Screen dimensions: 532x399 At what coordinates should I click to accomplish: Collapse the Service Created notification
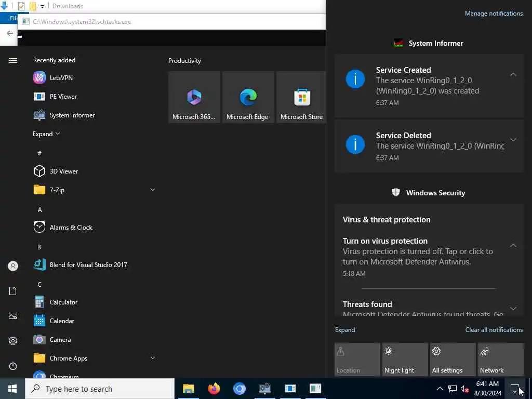513,74
